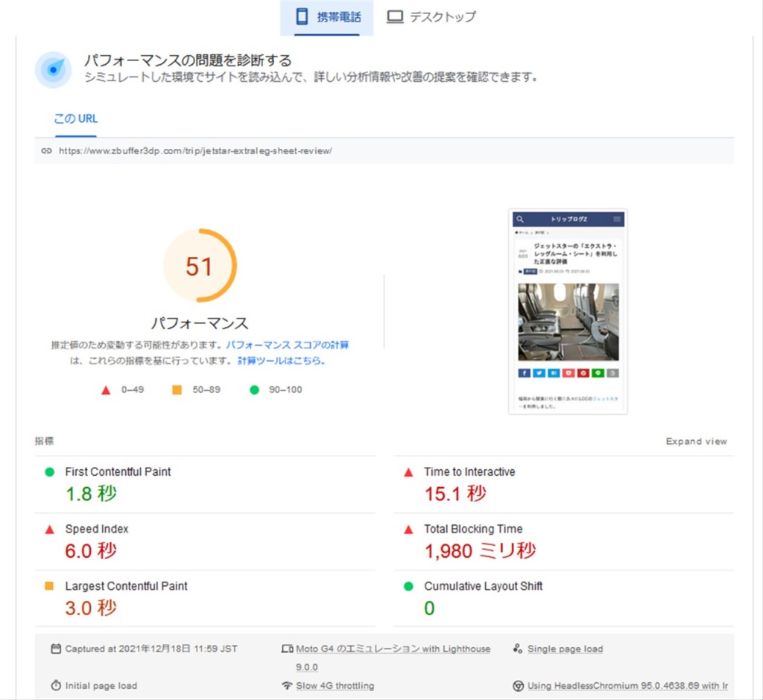Click the icon beside Single page load

point(518,649)
